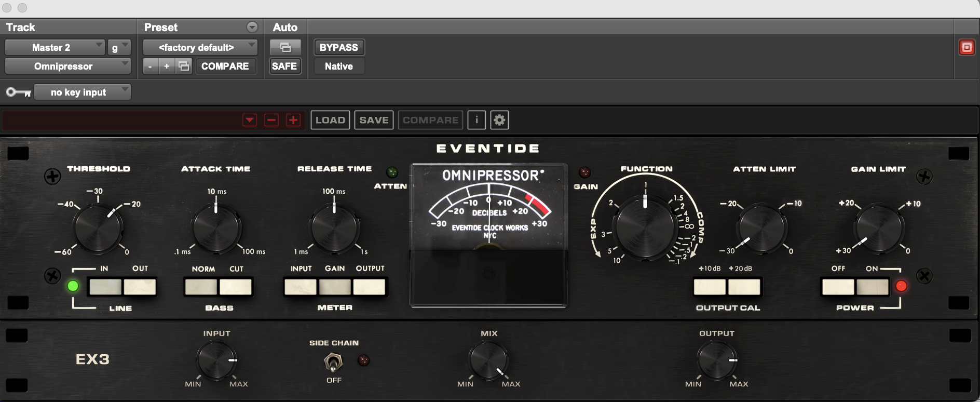Click the Eventide COMPARE button
Image resolution: width=980 pixels, height=402 pixels.
pos(430,120)
